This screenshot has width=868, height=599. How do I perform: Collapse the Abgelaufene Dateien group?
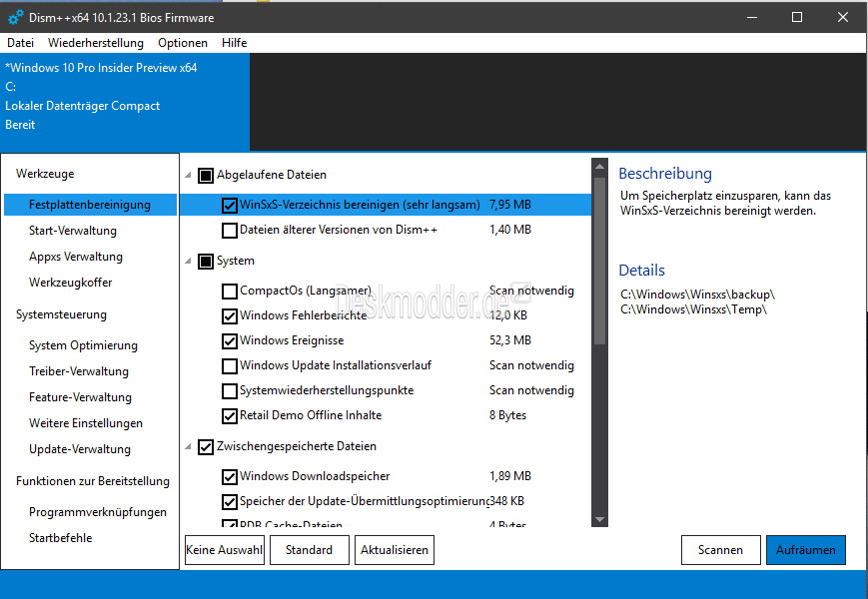coord(189,176)
